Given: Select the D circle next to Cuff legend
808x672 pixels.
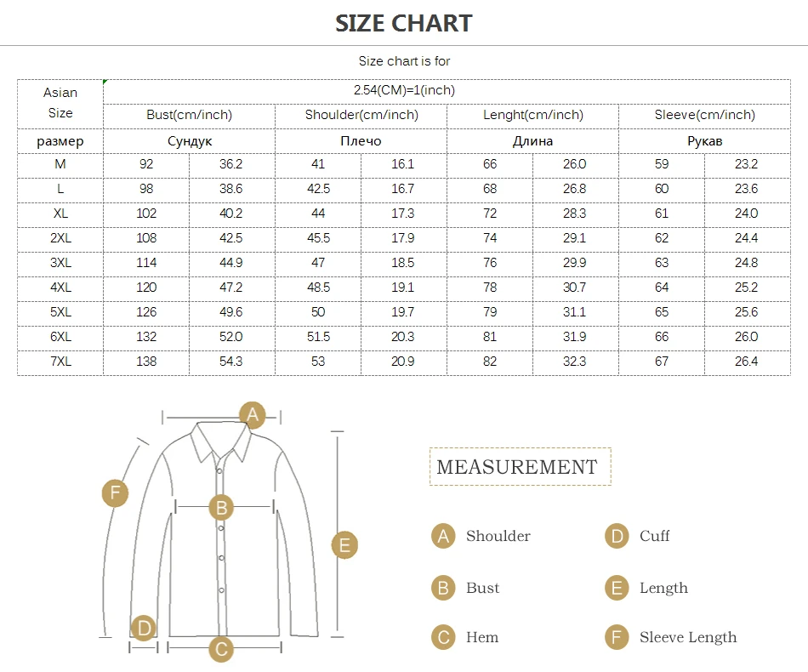Looking at the screenshot, I should tap(617, 536).
